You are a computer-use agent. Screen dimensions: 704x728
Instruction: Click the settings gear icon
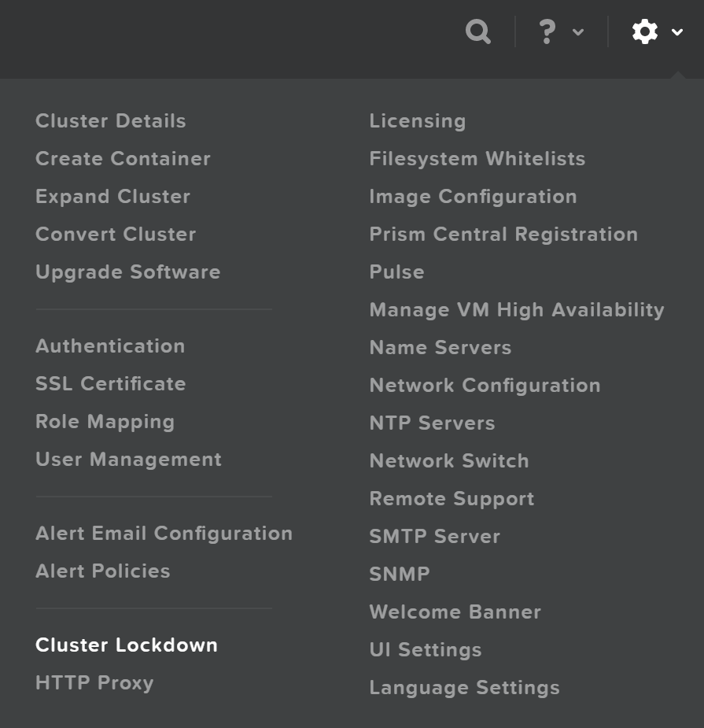point(645,32)
